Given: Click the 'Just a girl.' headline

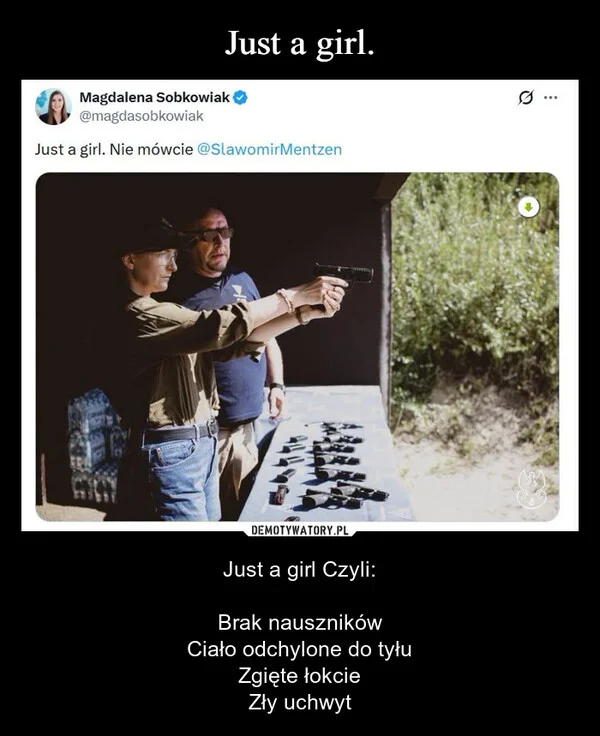Looking at the screenshot, I should click(x=300, y=43).
